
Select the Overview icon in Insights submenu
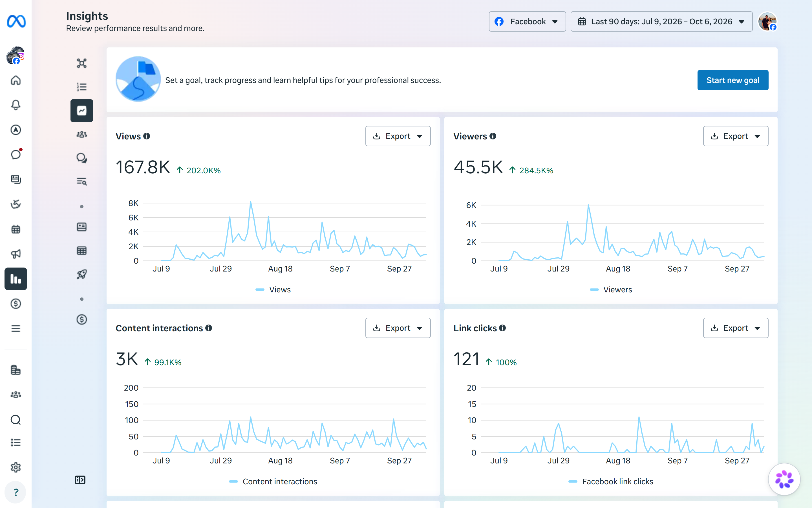(81, 63)
